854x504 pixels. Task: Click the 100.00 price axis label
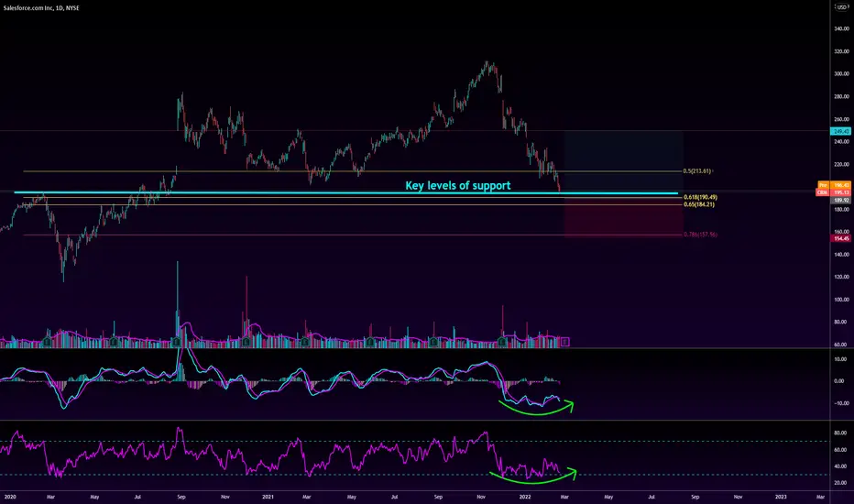841,300
